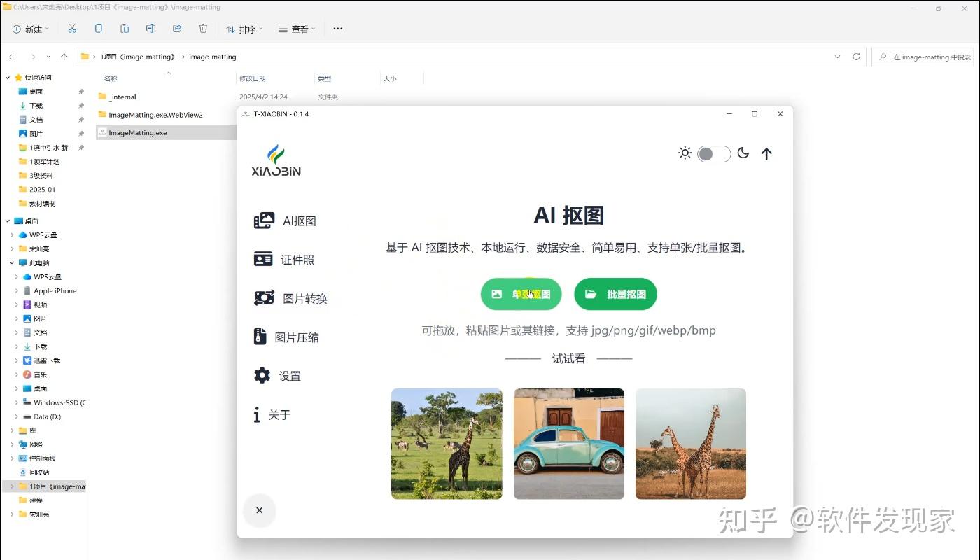Click the upload arrow icon top right
This screenshot has width=980, height=560.
(766, 153)
